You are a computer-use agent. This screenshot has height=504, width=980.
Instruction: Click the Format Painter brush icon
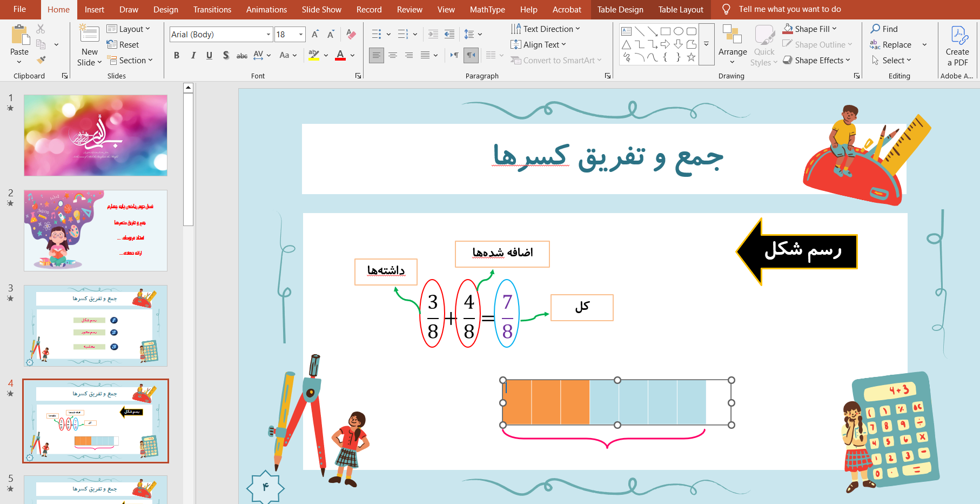coord(41,59)
